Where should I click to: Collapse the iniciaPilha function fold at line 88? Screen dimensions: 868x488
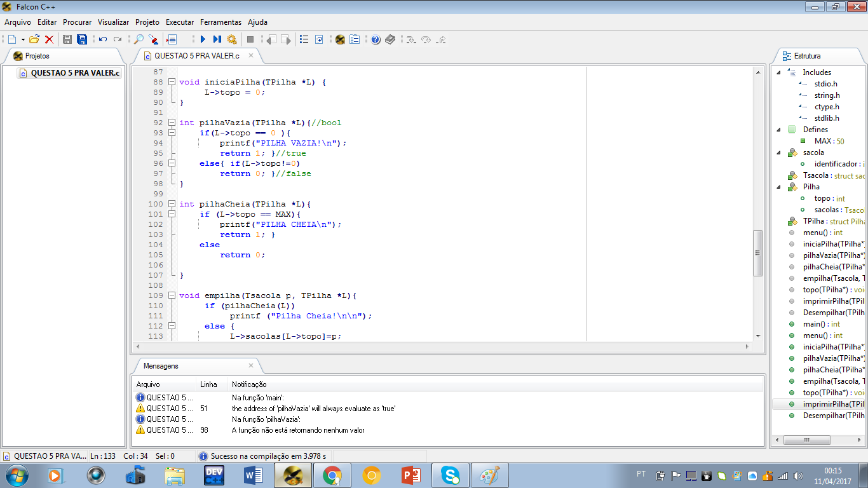[x=171, y=82]
